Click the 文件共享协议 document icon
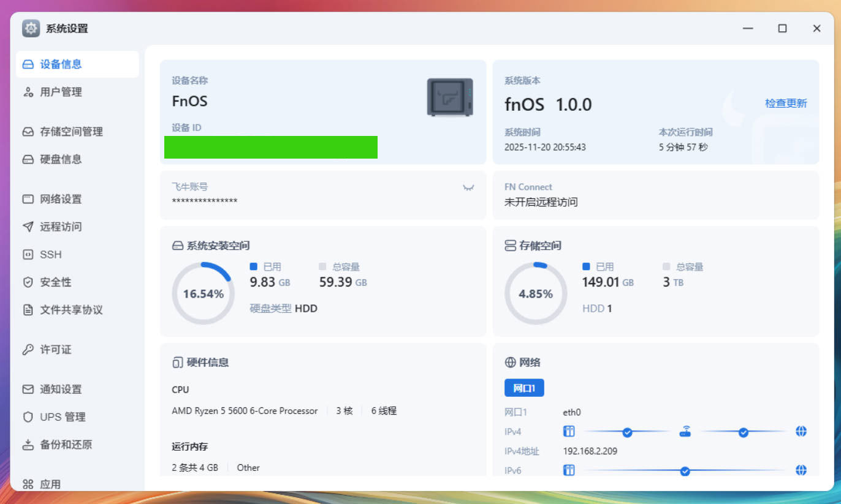This screenshot has height=504, width=841. (x=28, y=310)
